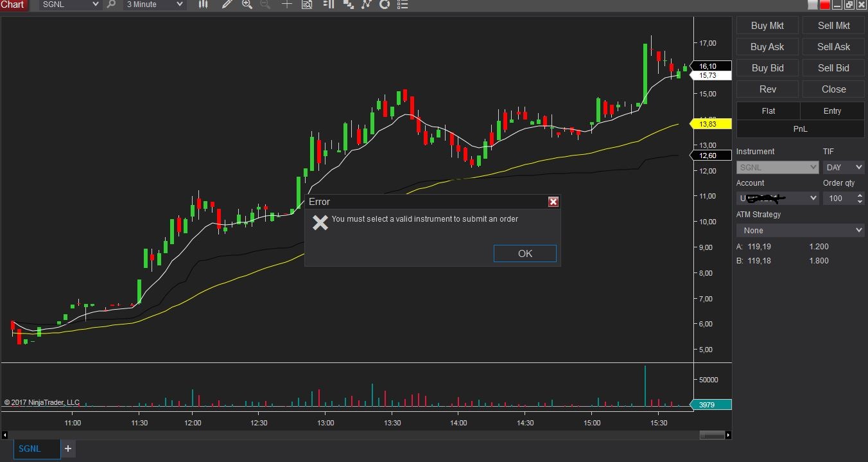The width and height of the screenshot is (868, 462).
Task: Click the 15,73 white price marker
Action: [711, 75]
